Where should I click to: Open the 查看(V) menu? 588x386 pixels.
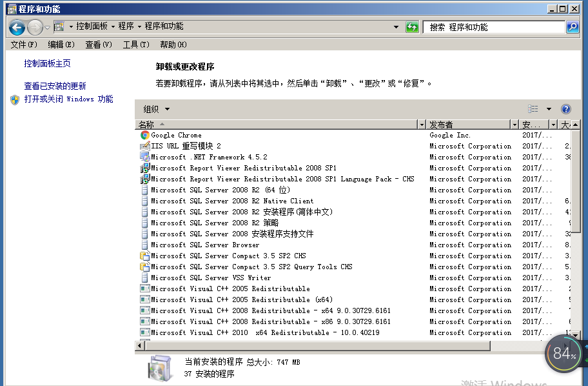click(99, 45)
